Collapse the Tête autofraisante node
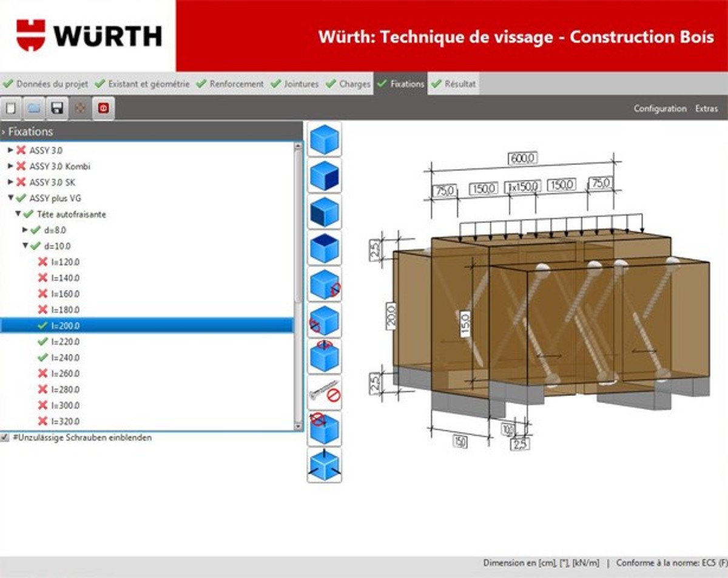The width and height of the screenshot is (728, 578). (18, 214)
